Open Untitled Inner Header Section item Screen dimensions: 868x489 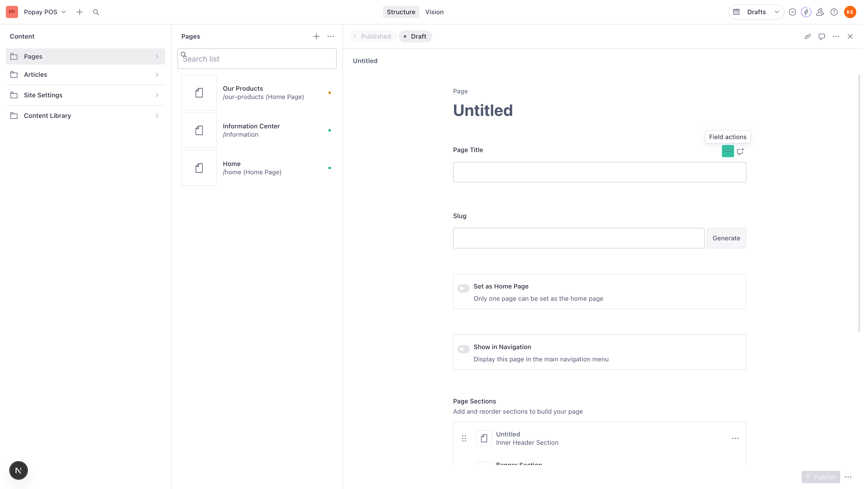tap(600, 438)
